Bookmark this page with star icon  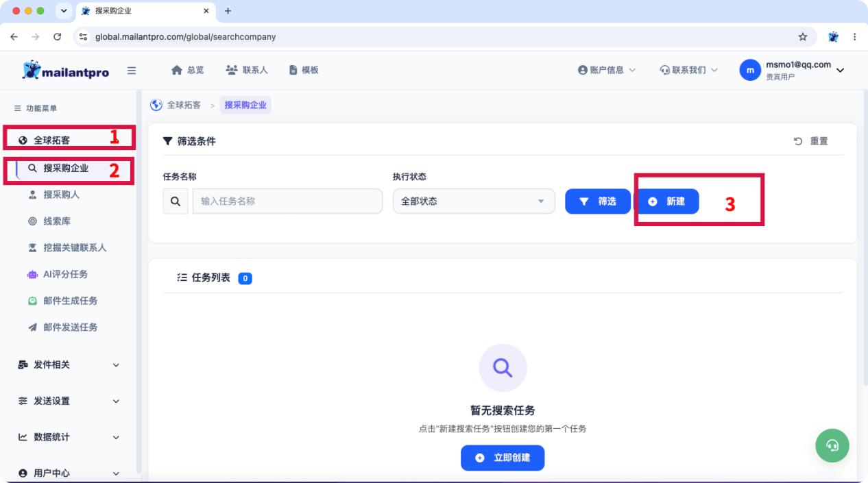tap(803, 37)
